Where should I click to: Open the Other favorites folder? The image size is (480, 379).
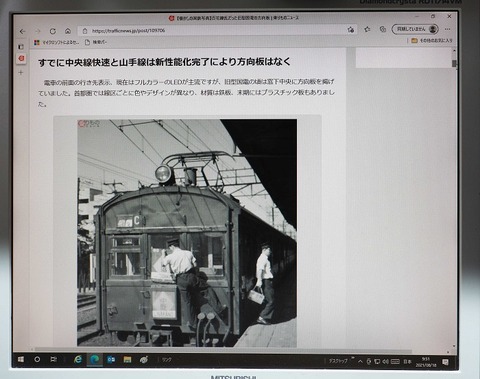tap(432, 40)
